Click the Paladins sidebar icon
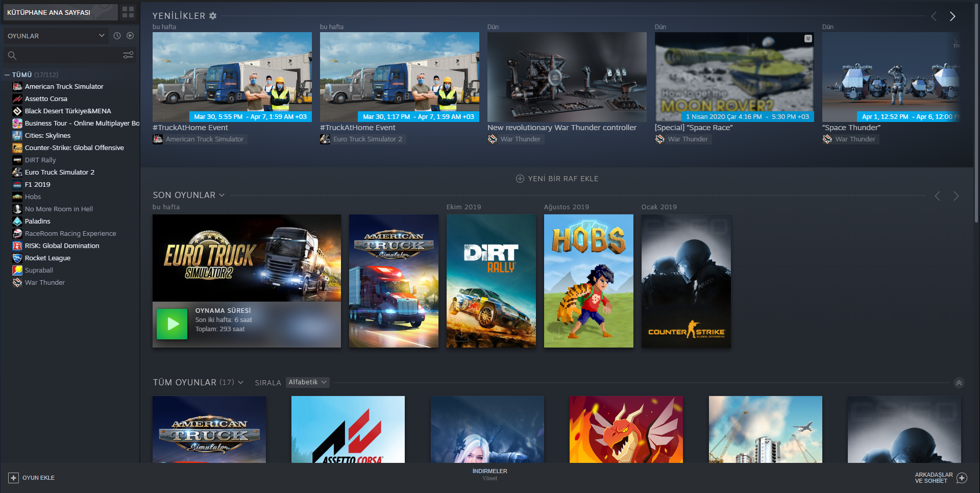This screenshot has height=493, width=980. [17, 221]
